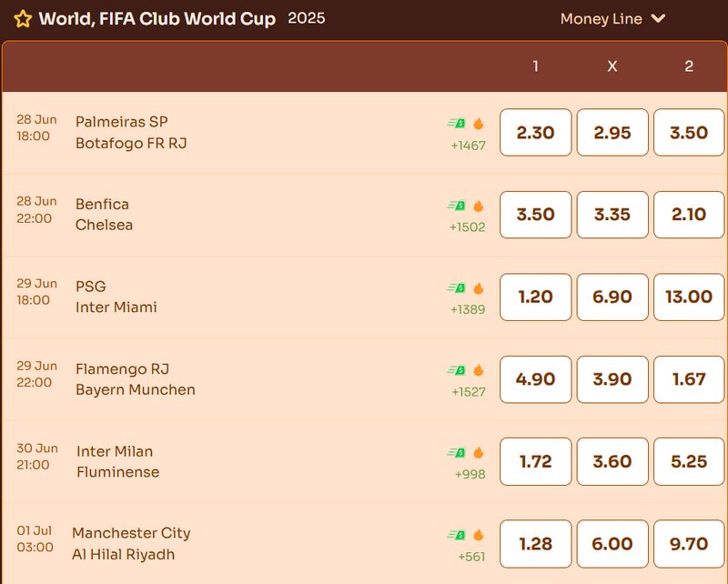Screen dimensions: 728x584
Task: Open the Manchester City vs Al Hilal Riyadh match
Action: tap(131, 544)
